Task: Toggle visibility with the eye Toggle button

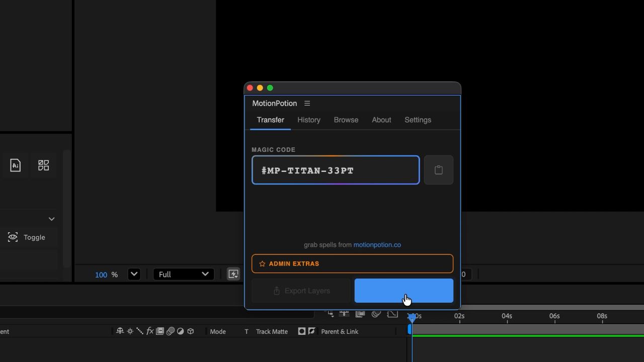Action: (27, 237)
